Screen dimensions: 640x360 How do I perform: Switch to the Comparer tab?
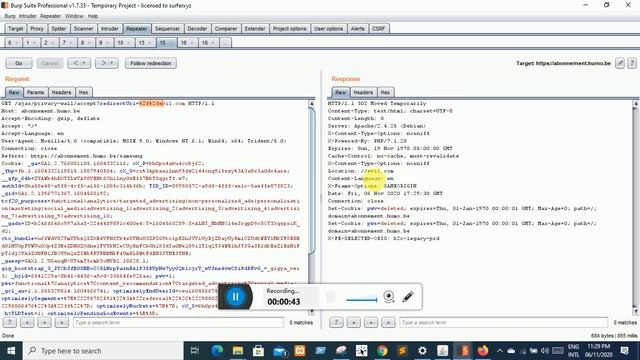pos(226,29)
